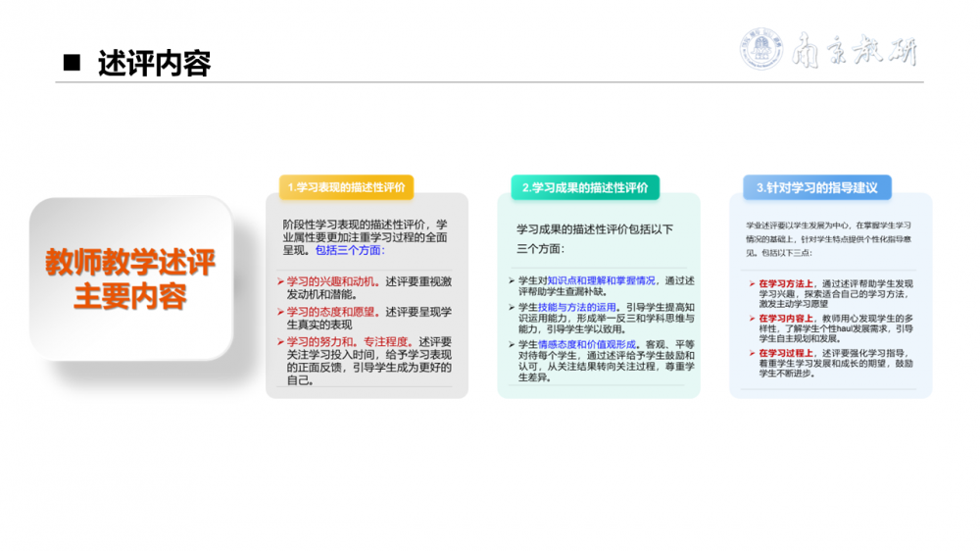Click the blue 情感态度和价值观形成 text
The image size is (980, 551).
588,344
